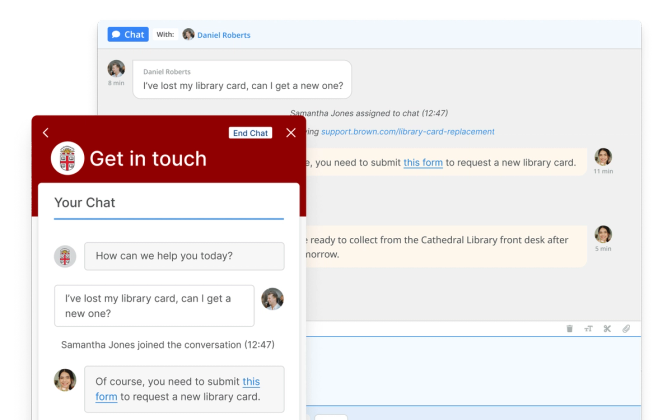Open the Daniel Roberts contact link
The image size is (672, 420).
(223, 35)
